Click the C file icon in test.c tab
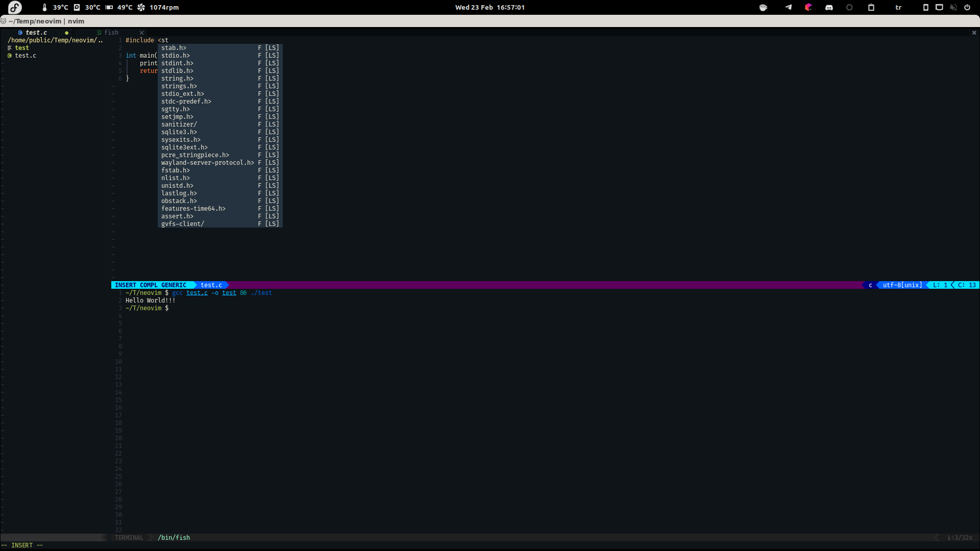 click(20, 33)
